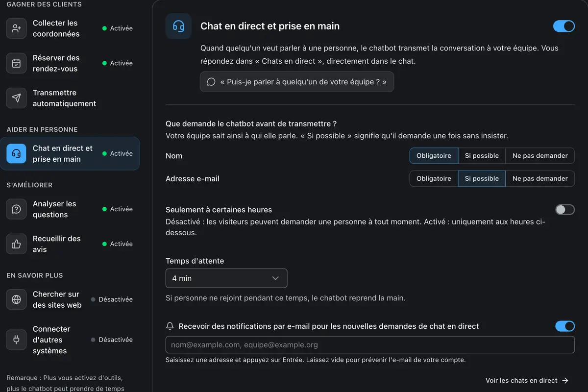The image size is (588, 392).
Task: Click the Seulement à certaines heures label
Action: [x=219, y=210]
